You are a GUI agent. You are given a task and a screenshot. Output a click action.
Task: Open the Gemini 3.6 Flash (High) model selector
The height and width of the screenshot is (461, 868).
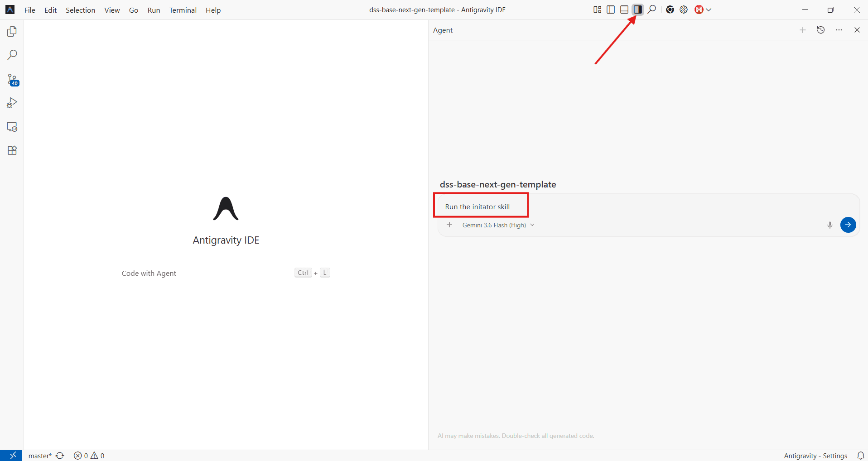point(498,225)
